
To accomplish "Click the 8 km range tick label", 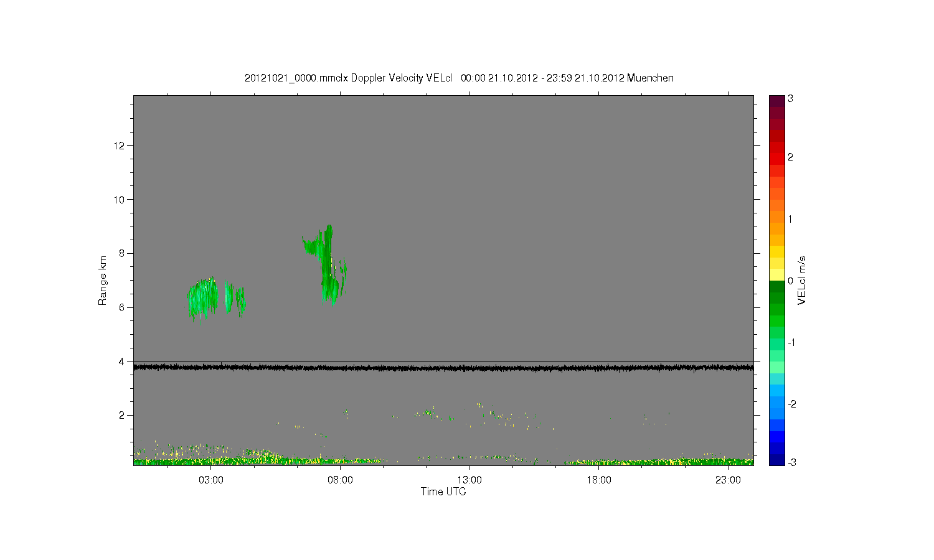I will pyautogui.click(x=123, y=253).
